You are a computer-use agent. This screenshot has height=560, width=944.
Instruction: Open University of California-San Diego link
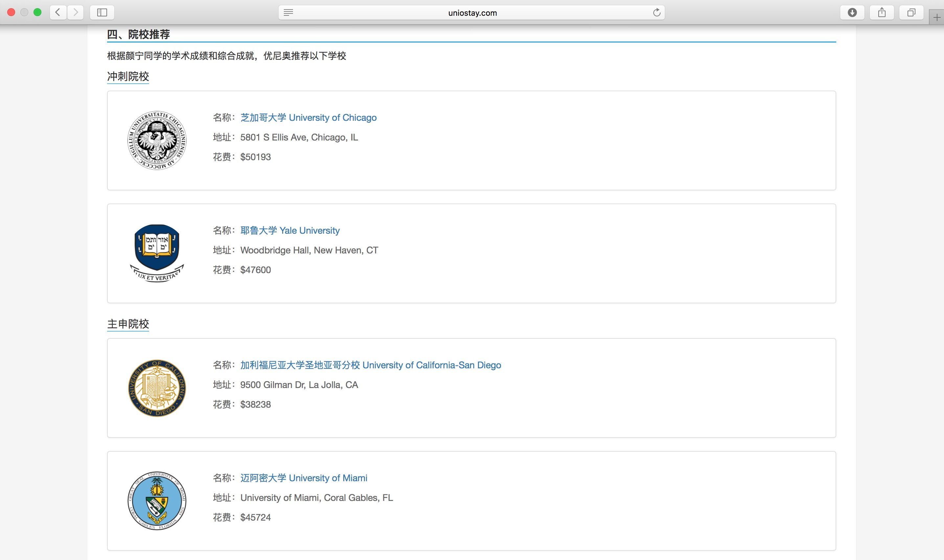pos(371,365)
